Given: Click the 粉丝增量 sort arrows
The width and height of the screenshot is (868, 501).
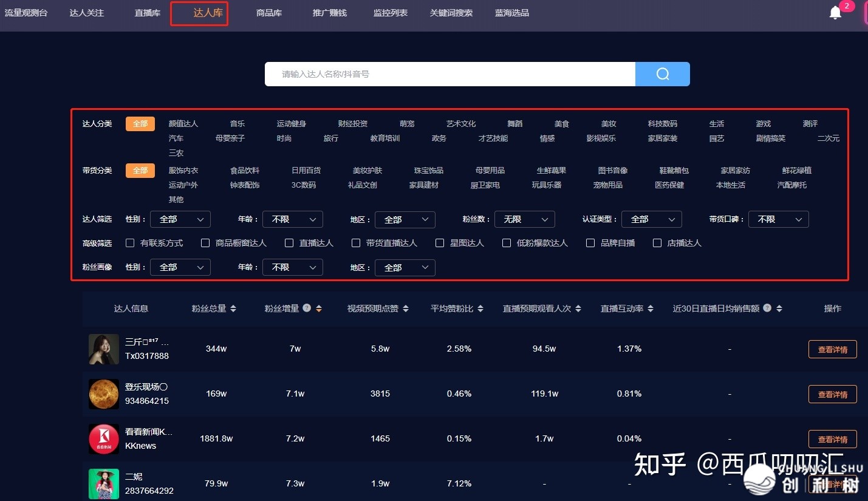Looking at the screenshot, I should tap(319, 308).
